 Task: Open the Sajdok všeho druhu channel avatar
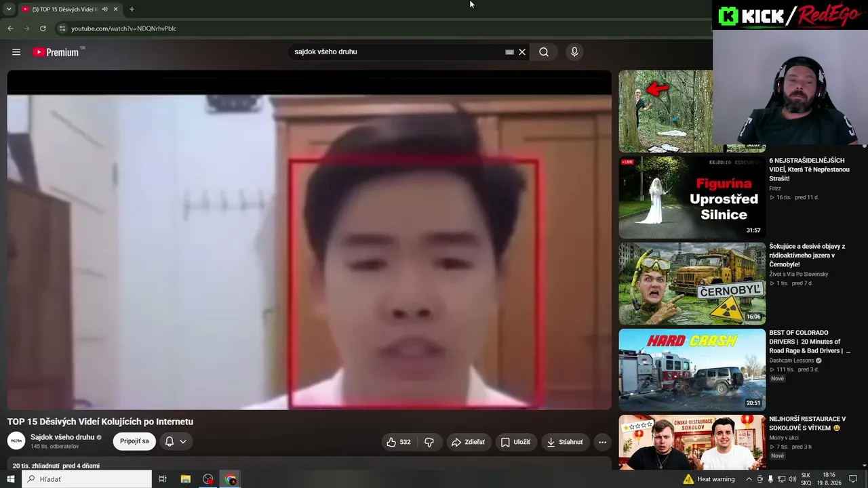click(x=16, y=441)
